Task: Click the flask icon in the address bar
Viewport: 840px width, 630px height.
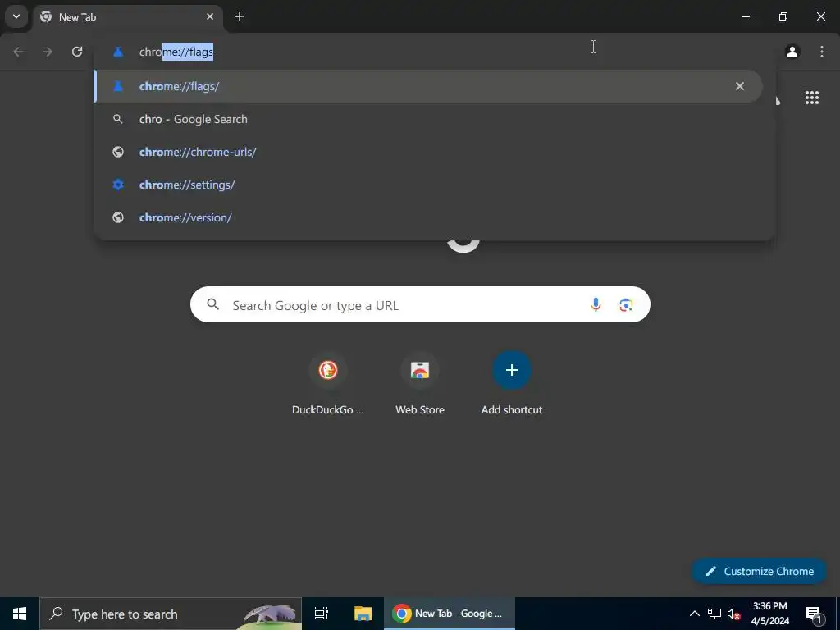Action: (x=118, y=52)
